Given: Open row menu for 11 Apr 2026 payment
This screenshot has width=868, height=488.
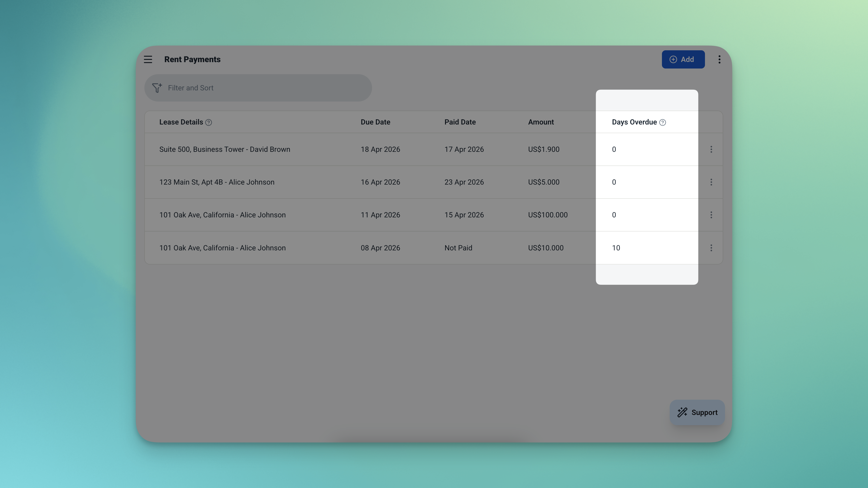Looking at the screenshot, I should coord(711,215).
